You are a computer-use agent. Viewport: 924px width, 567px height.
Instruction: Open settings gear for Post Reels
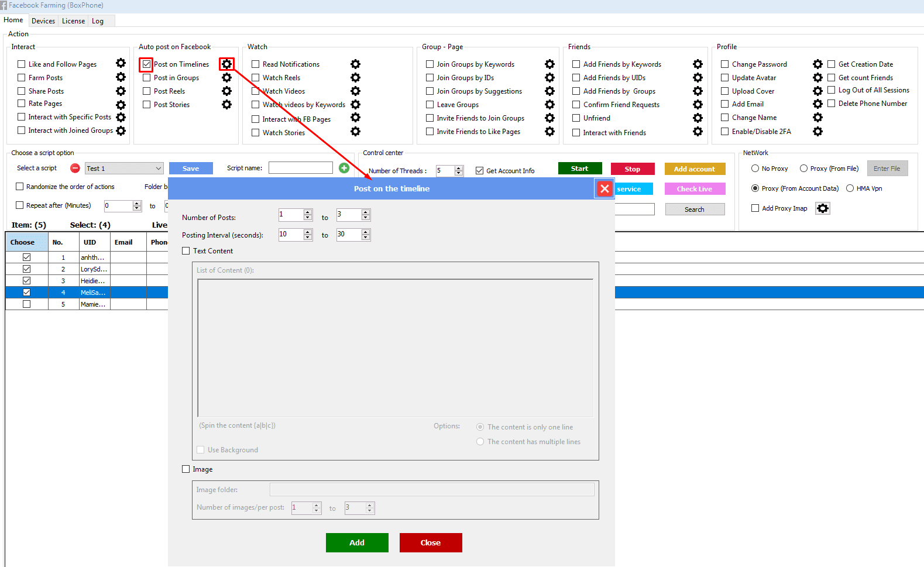pyautogui.click(x=226, y=91)
